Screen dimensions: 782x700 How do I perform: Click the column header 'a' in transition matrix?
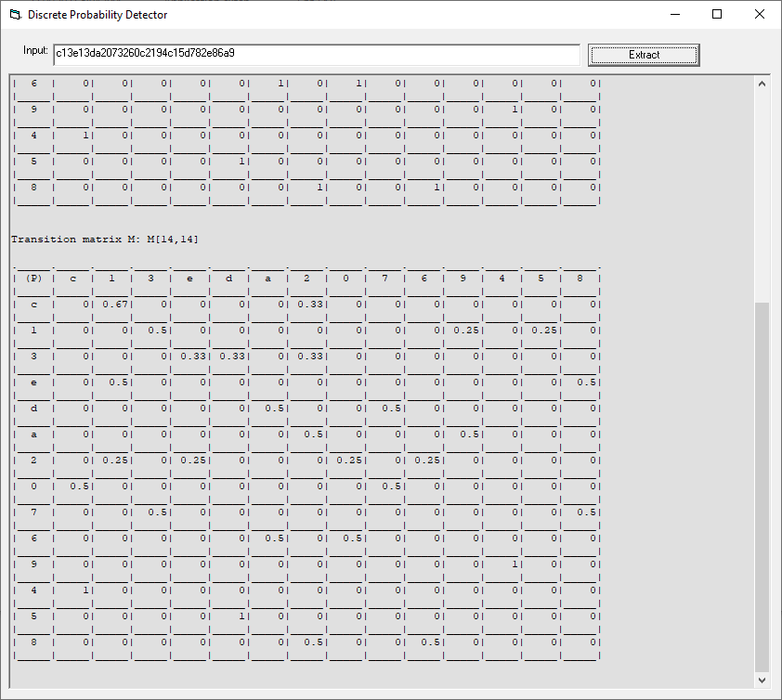point(267,279)
